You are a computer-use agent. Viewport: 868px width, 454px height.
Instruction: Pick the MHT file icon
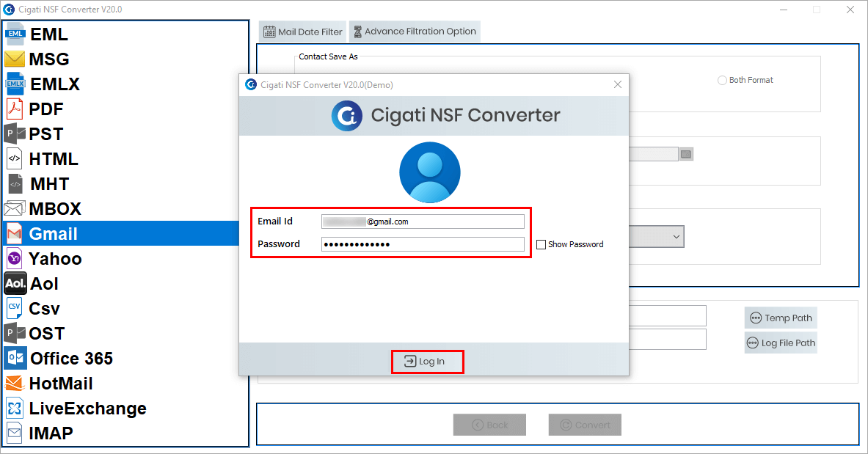pos(15,183)
